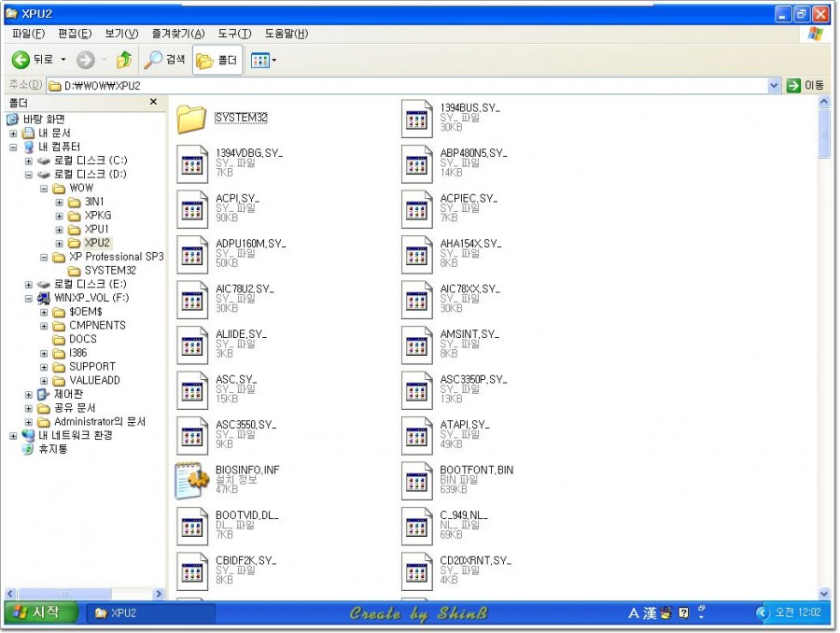Click the green Up folder arrow icon
The image size is (840, 633).
pyautogui.click(x=124, y=60)
